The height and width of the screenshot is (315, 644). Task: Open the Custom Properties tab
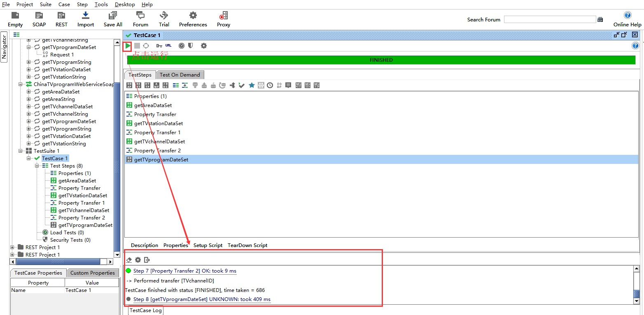(x=92, y=273)
